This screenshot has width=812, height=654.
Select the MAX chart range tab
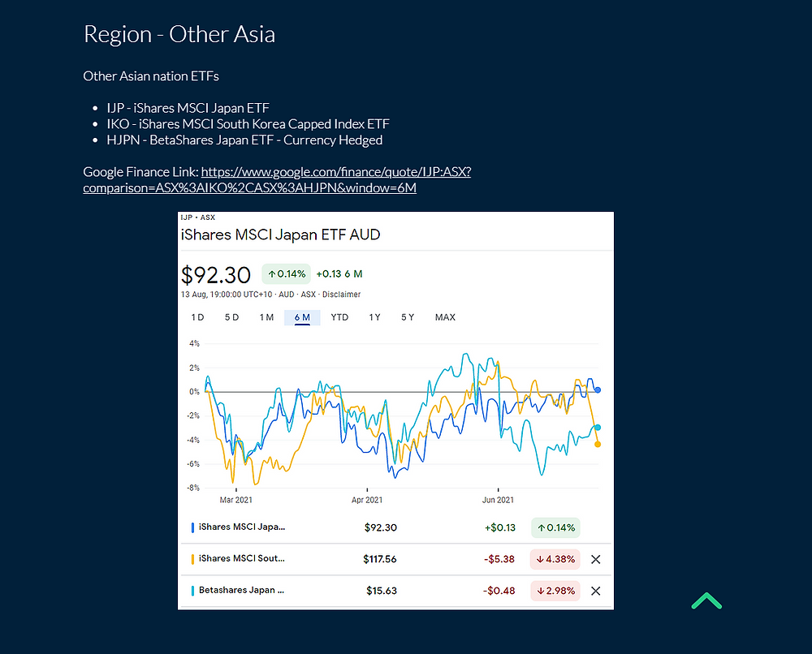click(445, 317)
